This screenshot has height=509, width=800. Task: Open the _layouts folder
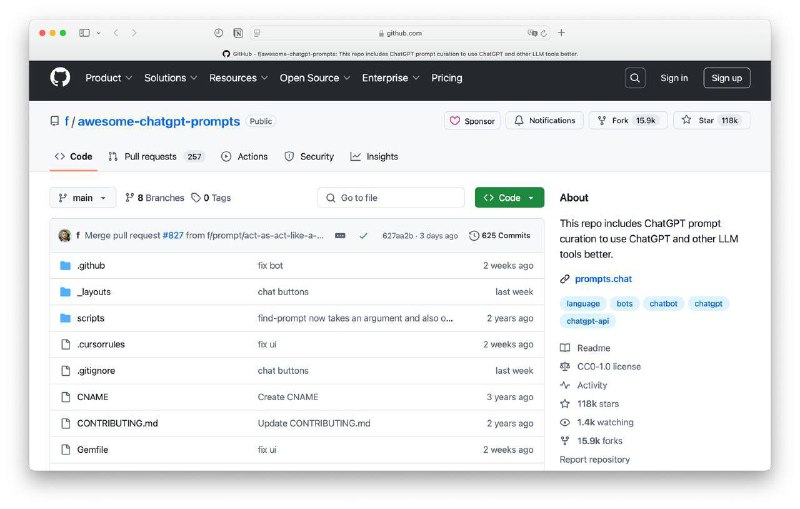94,292
